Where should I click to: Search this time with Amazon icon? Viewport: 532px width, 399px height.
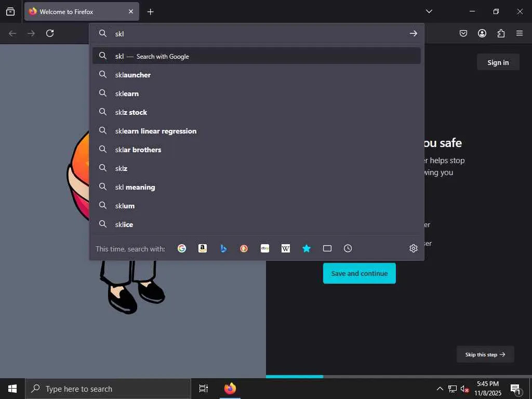pos(203,248)
